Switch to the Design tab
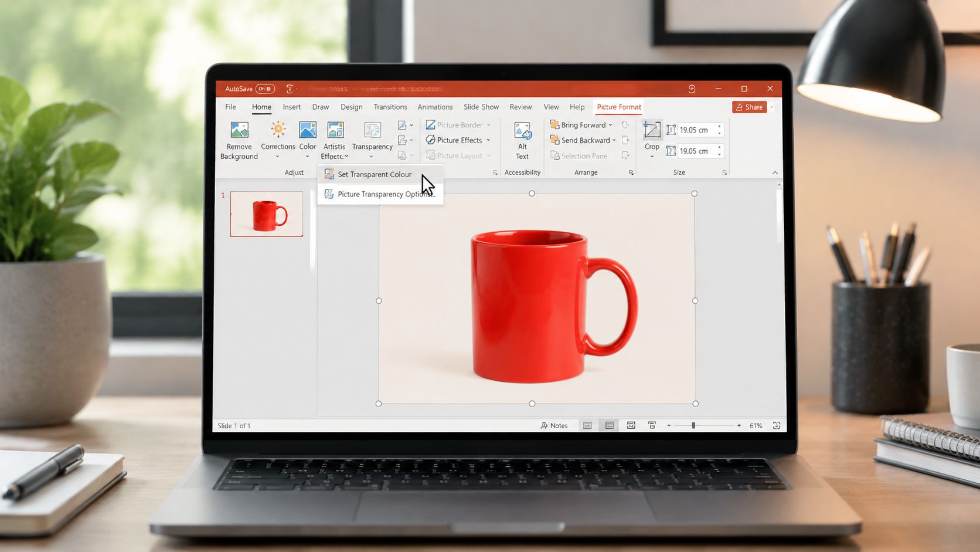980x552 pixels. (x=352, y=107)
